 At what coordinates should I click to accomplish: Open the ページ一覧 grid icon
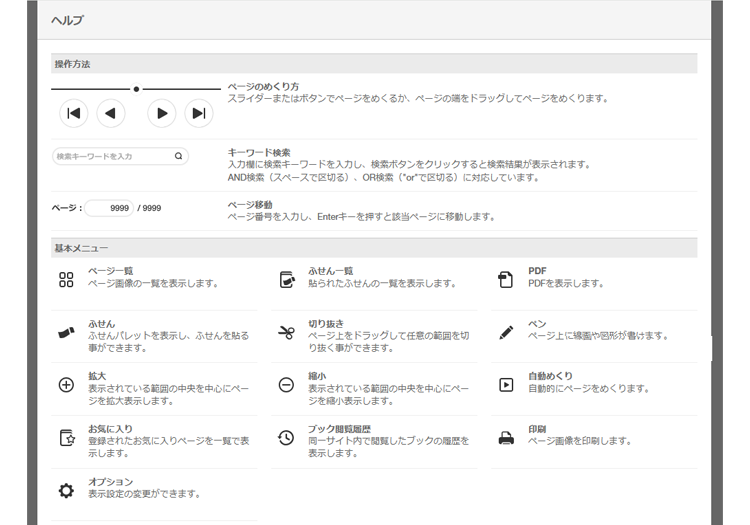[x=66, y=280]
